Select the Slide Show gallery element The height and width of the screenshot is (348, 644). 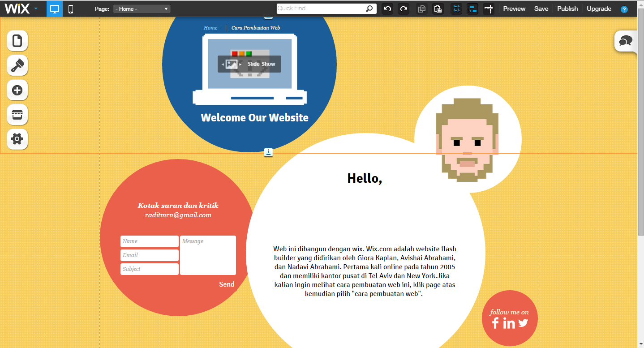249,64
